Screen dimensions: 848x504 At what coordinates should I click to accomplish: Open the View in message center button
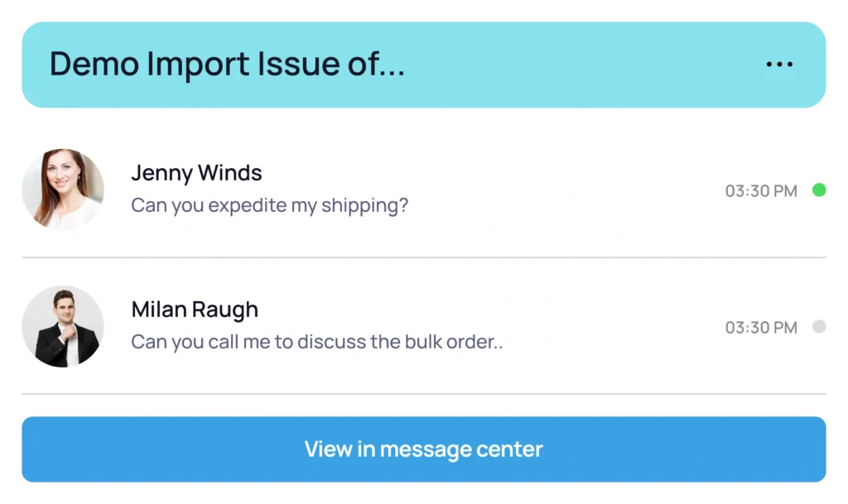click(x=423, y=449)
